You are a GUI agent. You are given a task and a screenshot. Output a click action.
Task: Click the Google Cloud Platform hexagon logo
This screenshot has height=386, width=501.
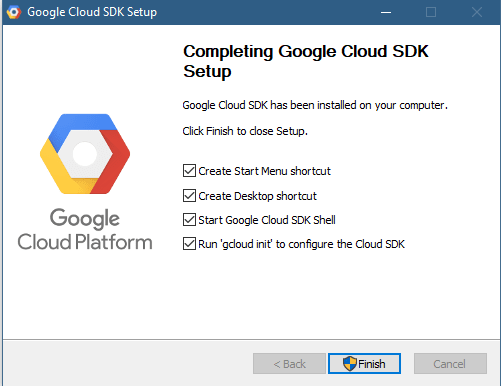pyautogui.click(x=85, y=154)
